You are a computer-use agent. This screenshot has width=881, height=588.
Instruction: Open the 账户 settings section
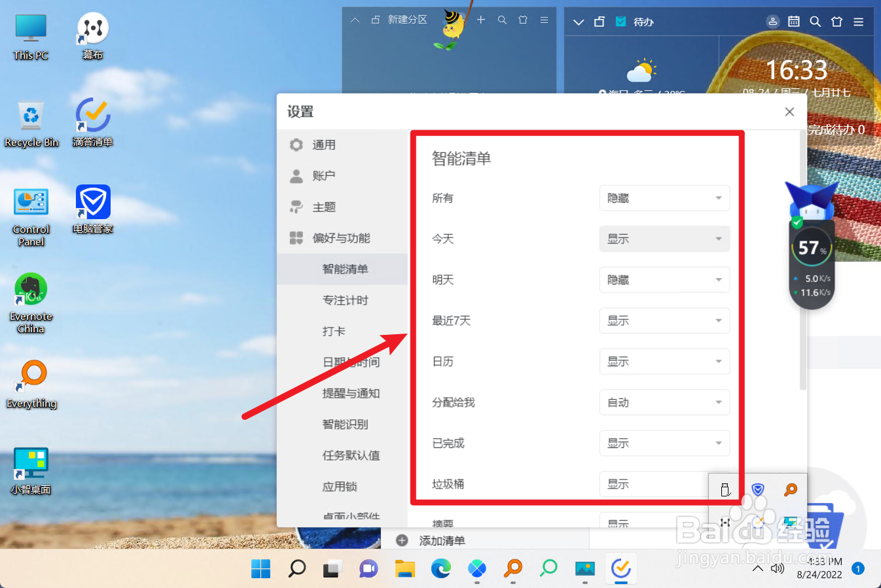click(x=342, y=176)
